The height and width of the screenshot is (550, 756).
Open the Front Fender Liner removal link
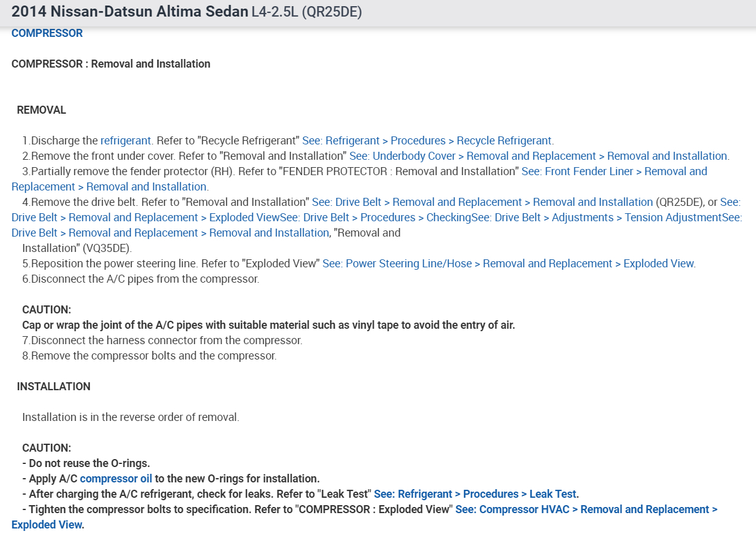614,171
